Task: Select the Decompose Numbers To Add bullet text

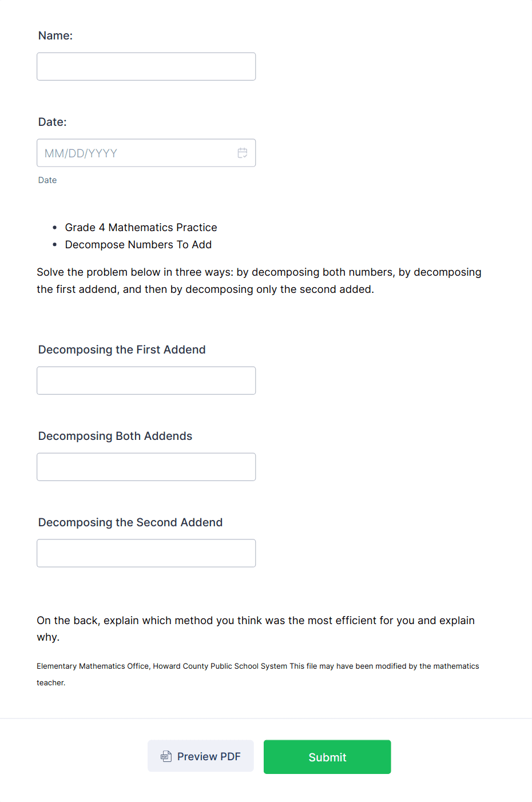Action: [138, 244]
